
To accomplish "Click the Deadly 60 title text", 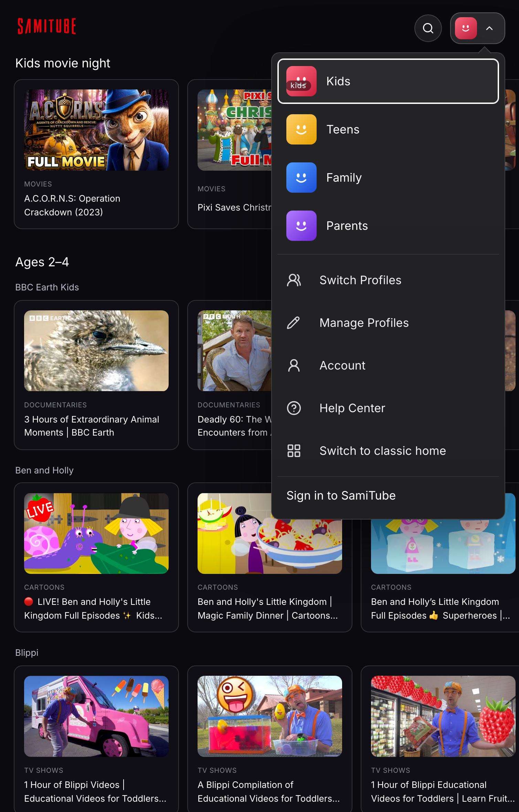I will coord(234,426).
